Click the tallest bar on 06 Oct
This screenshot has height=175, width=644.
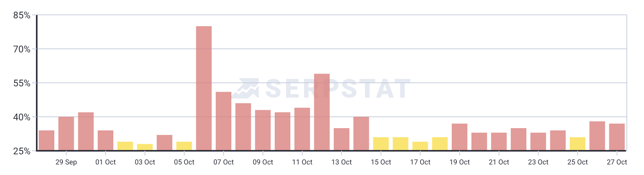(204, 88)
